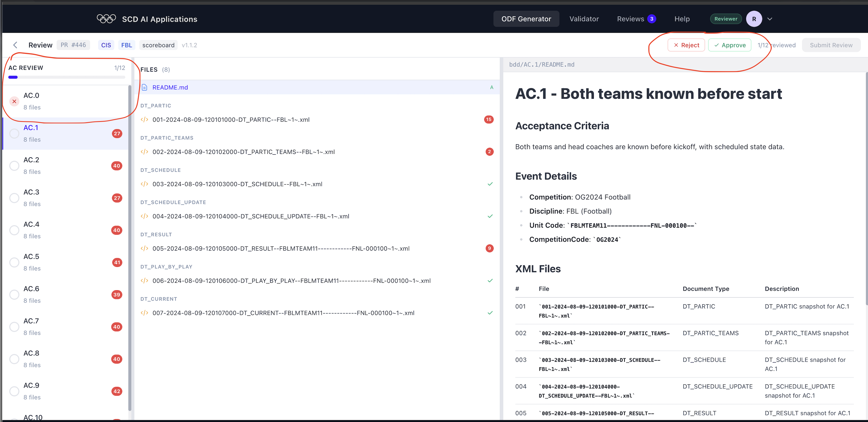Click the purple R user avatar
Image resolution: width=868 pixels, height=422 pixels.
coord(754,19)
